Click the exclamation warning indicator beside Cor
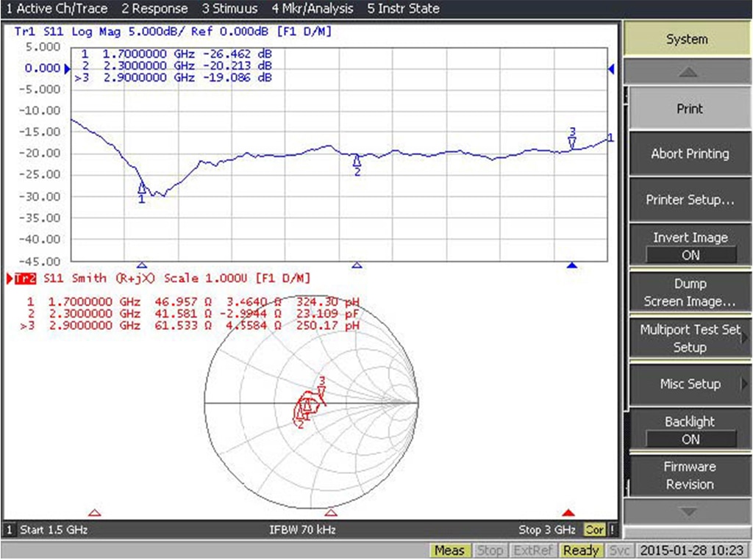The width and height of the screenshot is (753, 560). (612, 530)
